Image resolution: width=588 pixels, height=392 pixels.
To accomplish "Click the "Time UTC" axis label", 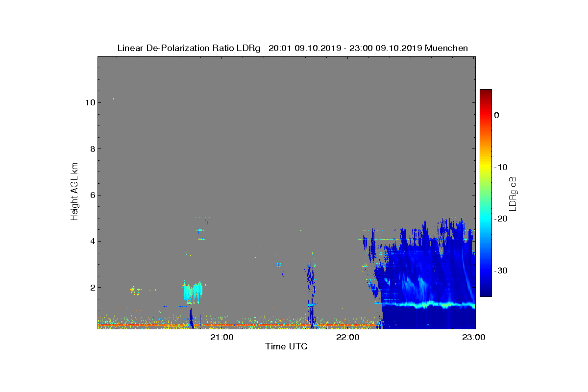I will click(x=286, y=347).
